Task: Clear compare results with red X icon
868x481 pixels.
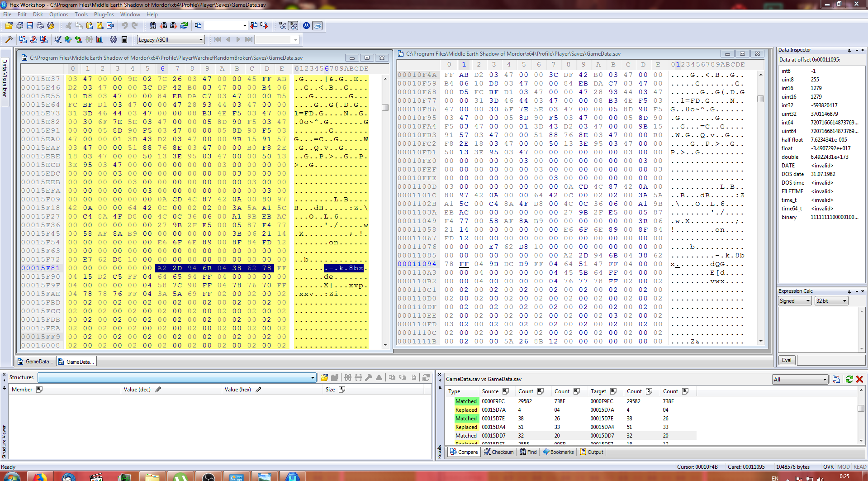Action: tap(859, 379)
